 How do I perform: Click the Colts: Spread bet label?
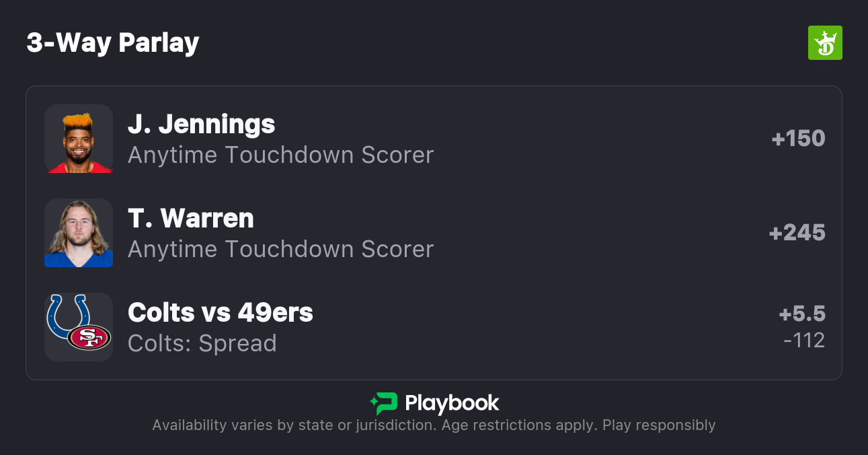pyautogui.click(x=202, y=344)
